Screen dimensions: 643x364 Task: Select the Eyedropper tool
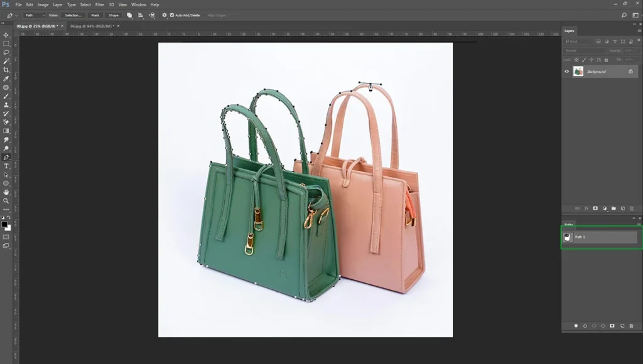(x=6, y=78)
